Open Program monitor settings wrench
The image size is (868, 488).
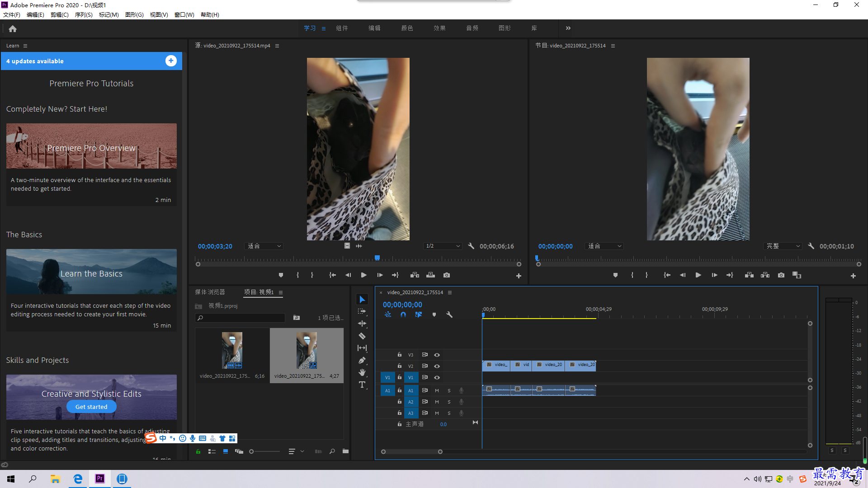tap(811, 246)
